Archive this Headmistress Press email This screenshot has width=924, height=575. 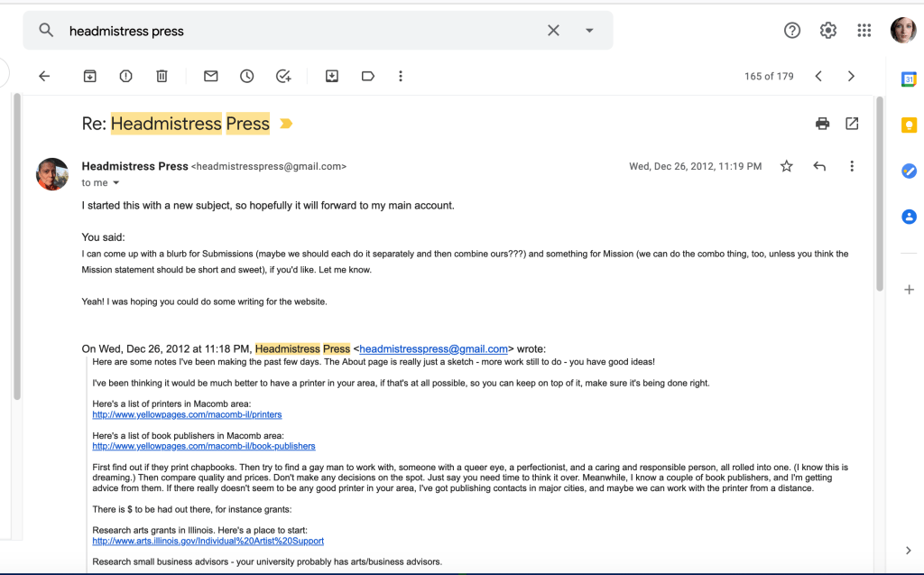[89, 77]
